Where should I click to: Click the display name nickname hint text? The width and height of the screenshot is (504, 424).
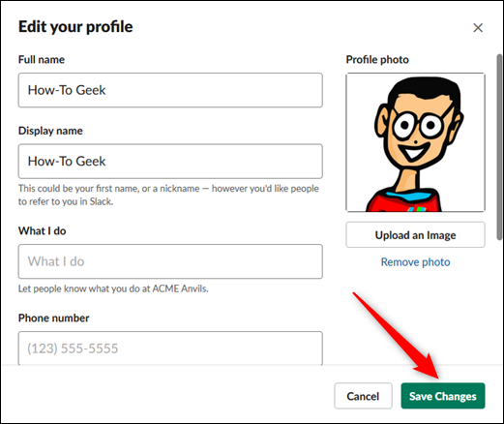[x=168, y=195]
